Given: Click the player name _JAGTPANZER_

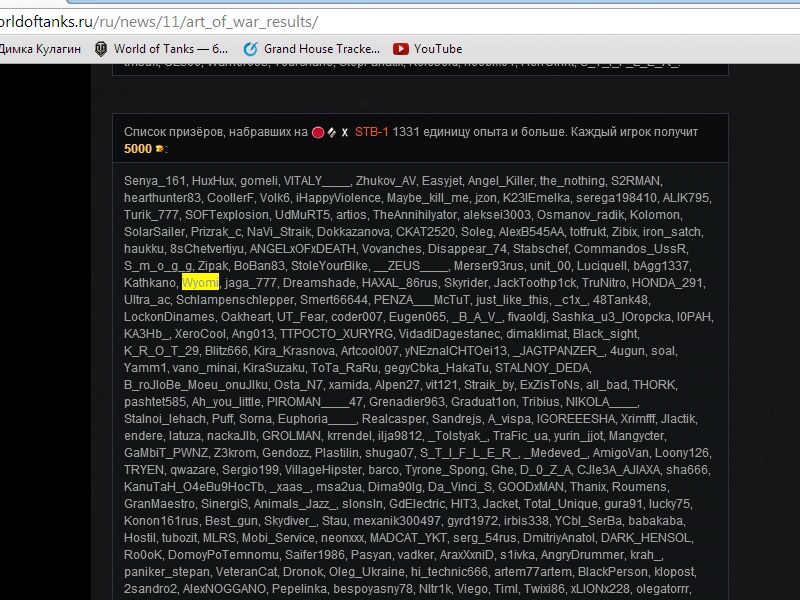Looking at the screenshot, I should coord(559,351).
